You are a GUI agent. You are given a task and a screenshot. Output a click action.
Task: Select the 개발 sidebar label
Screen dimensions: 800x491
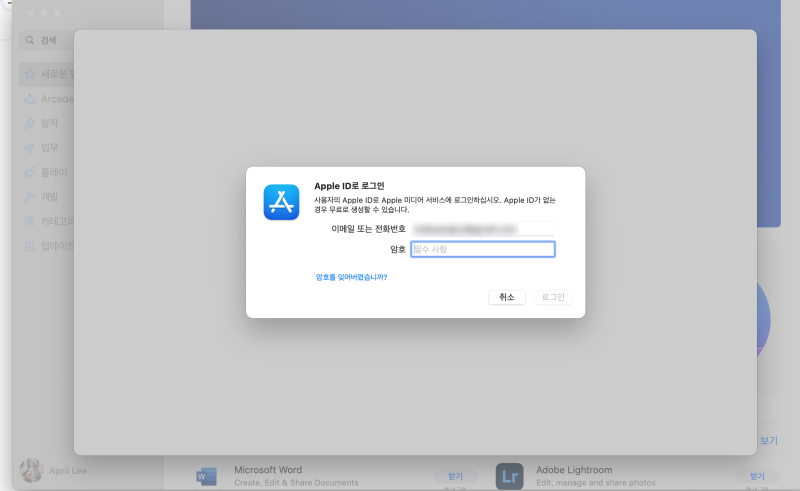[49, 197]
